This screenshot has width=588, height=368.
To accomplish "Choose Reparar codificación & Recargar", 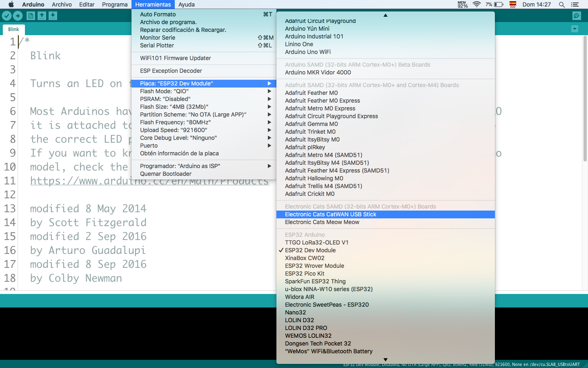I will click(204, 30).
